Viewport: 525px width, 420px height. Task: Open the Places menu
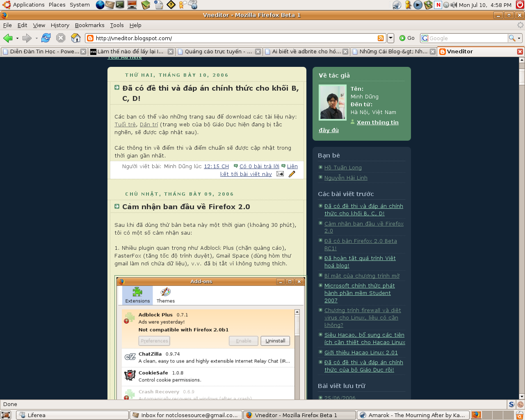coord(57,5)
